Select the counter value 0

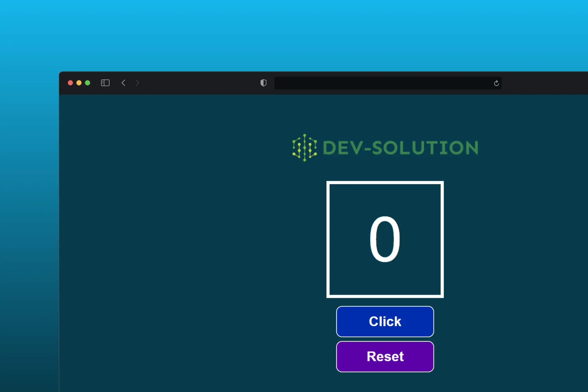click(x=385, y=239)
